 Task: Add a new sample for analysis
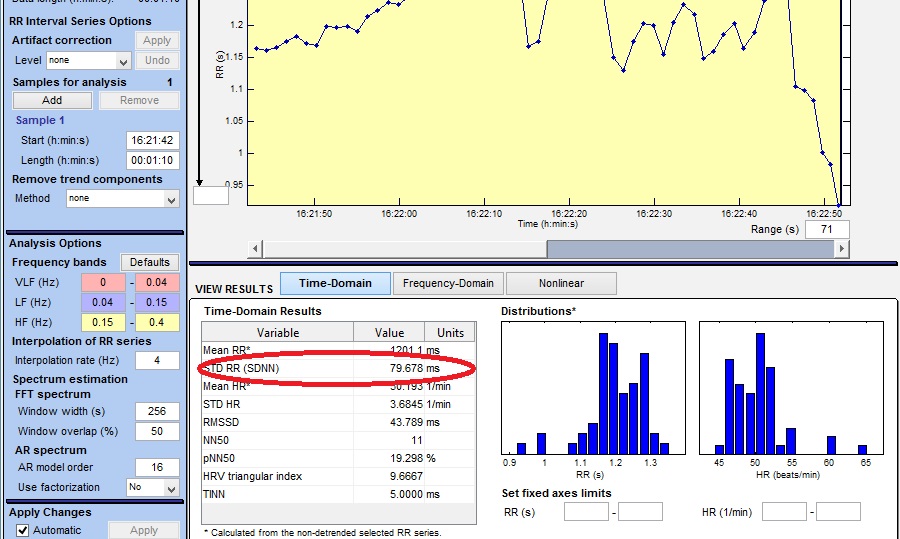pyautogui.click(x=52, y=100)
